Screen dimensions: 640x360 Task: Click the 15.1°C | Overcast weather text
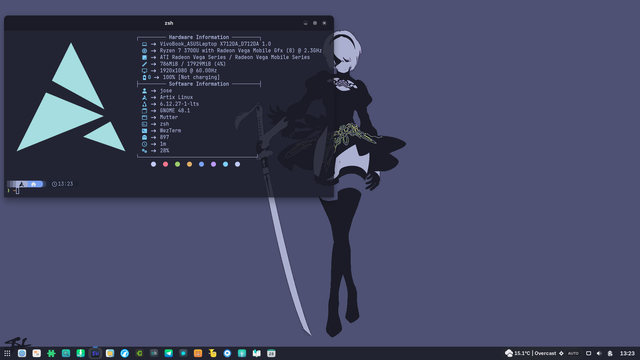click(x=535, y=353)
